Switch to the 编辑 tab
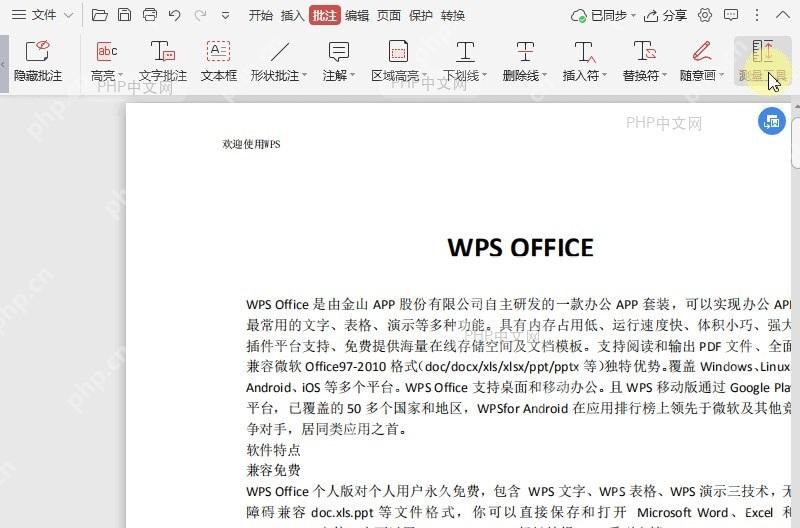Viewport: 800px width, 528px height. pos(357,16)
